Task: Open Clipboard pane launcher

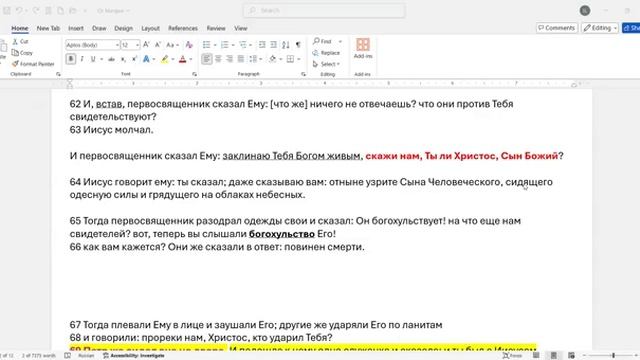Action: [x=58, y=74]
